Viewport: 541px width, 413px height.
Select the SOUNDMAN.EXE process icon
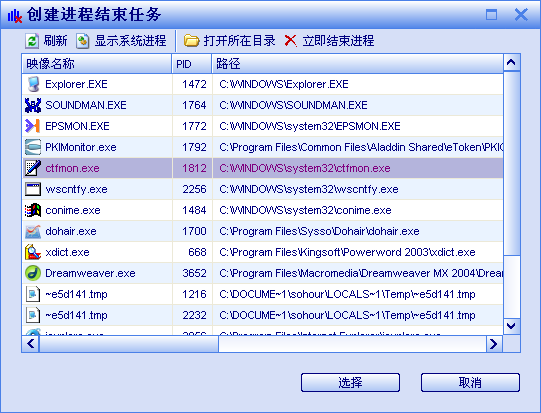tap(33, 105)
